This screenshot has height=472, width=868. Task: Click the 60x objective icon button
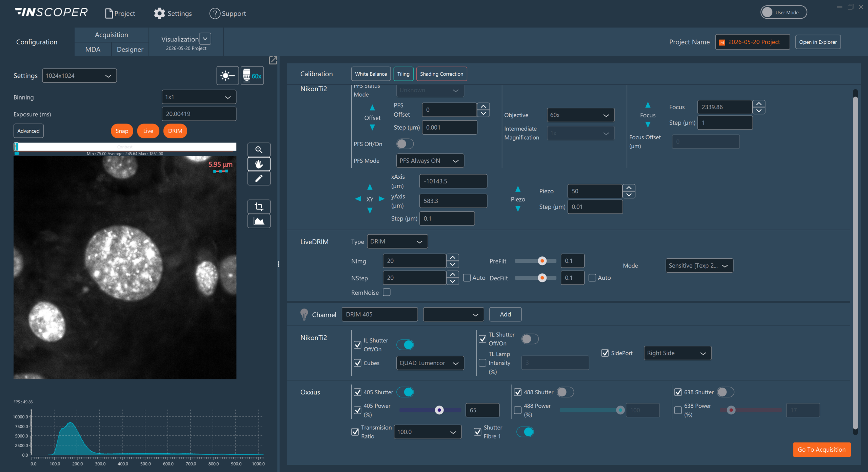[x=252, y=76]
